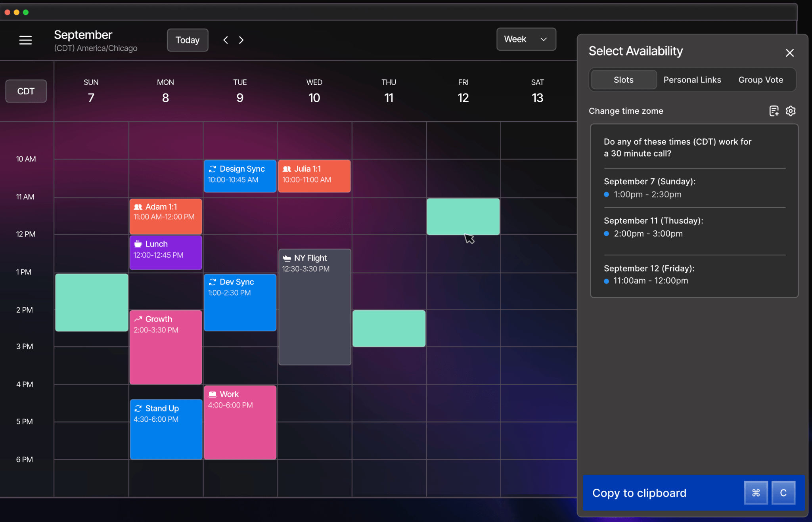
Task: Click the "(CDT) America/Chicago" text
Action: pyautogui.click(x=96, y=48)
